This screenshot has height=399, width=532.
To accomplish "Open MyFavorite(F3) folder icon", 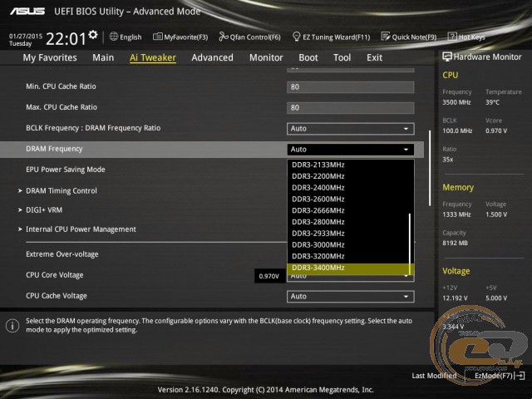I will click(157, 37).
